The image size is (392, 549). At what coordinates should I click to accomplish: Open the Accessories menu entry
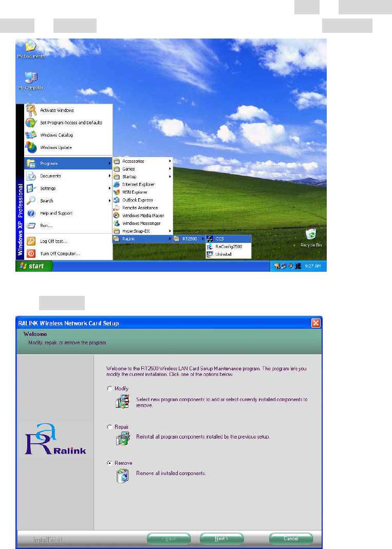click(143, 161)
